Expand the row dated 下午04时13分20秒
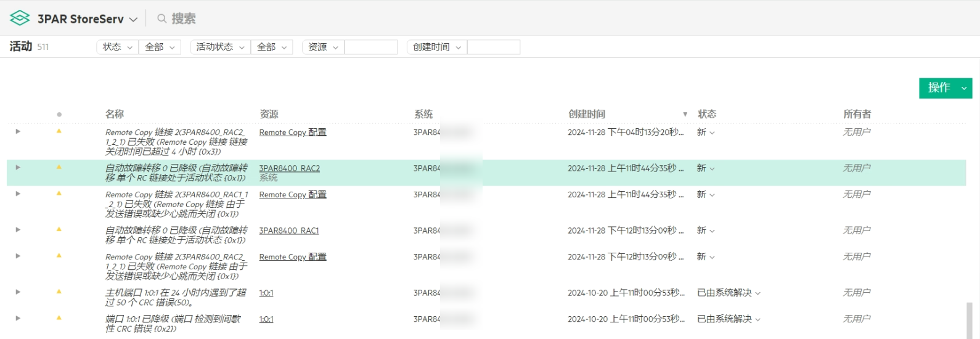980x339 pixels. click(x=18, y=131)
